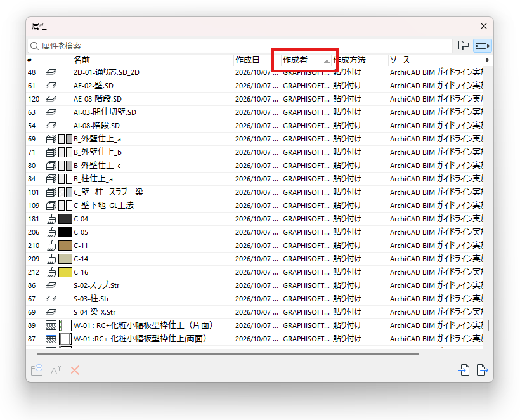
Task: Select the W-01 : RC+化粧小幅板型枠仕上(片面) row
Action: pyautogui.click(x=255, y=325)
